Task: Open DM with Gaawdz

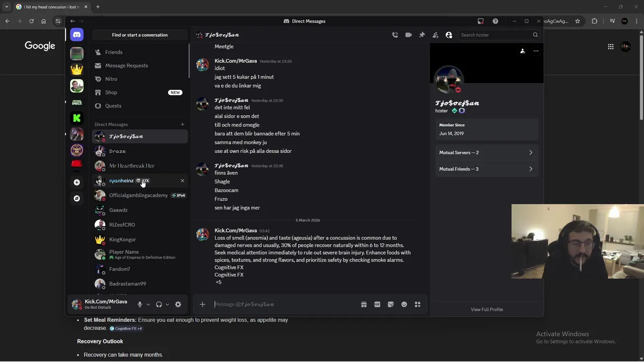Action: [140, 210]
